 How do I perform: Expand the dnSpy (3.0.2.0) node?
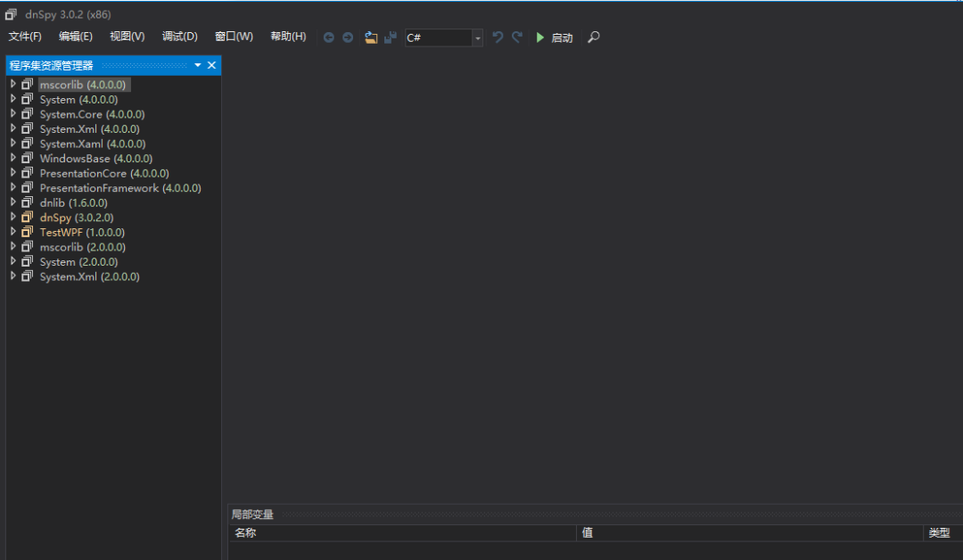(x=12, y=216)
